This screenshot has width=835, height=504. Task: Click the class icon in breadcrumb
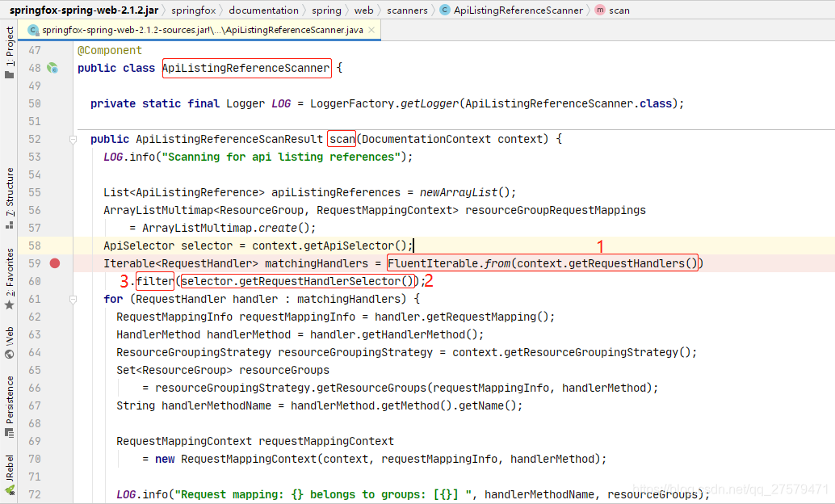(445, 10)
